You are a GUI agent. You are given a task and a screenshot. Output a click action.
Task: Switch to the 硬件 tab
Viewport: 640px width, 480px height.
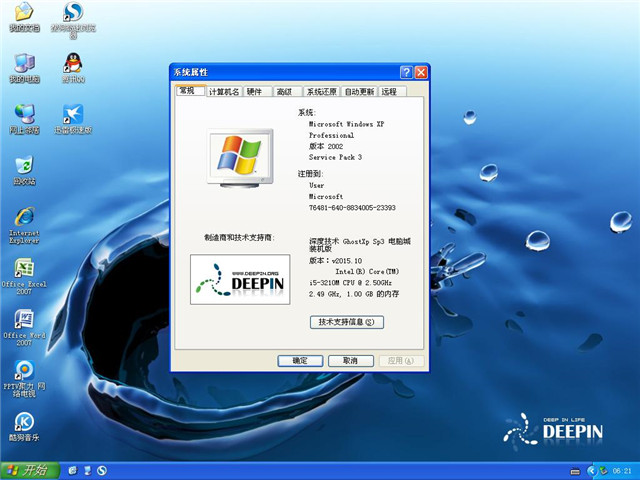point(256,92)
